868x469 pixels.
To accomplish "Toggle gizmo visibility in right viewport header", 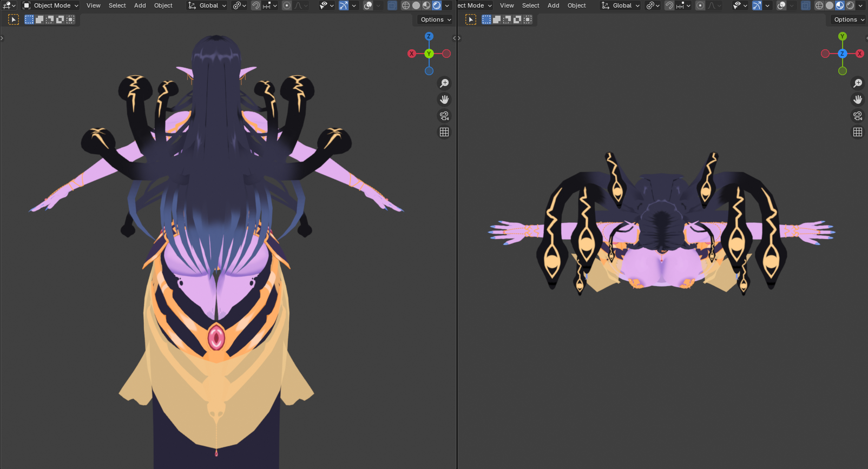I will pyautogui.click(x=757, y=5).
